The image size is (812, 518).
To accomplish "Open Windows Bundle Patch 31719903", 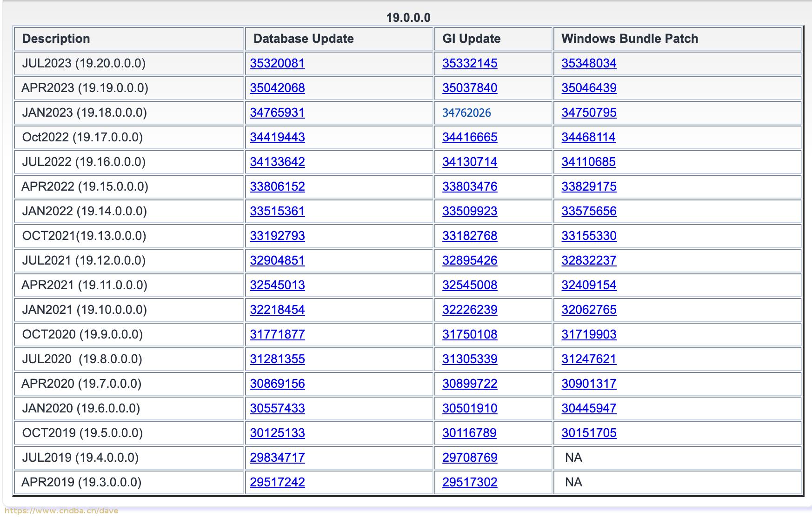I will (589, 334).
